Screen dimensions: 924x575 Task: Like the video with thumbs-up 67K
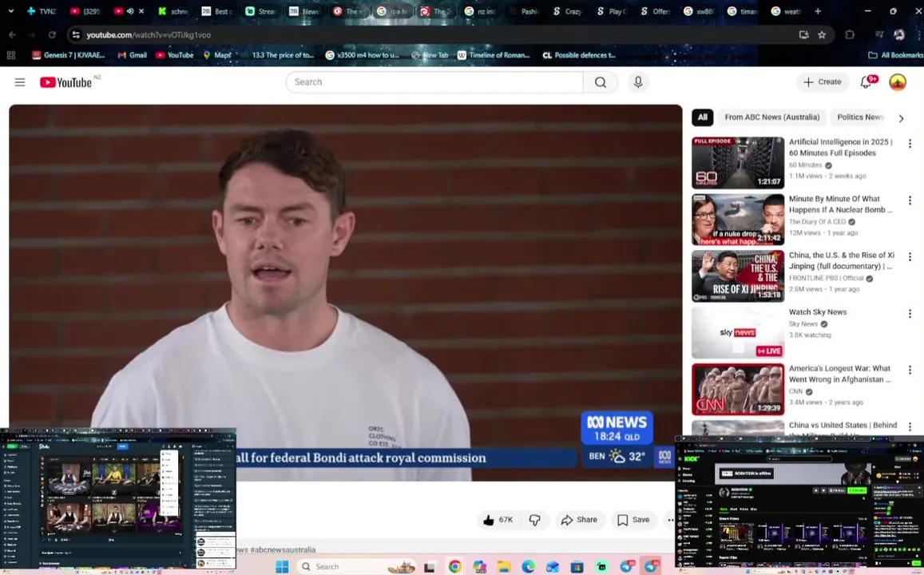498,520
